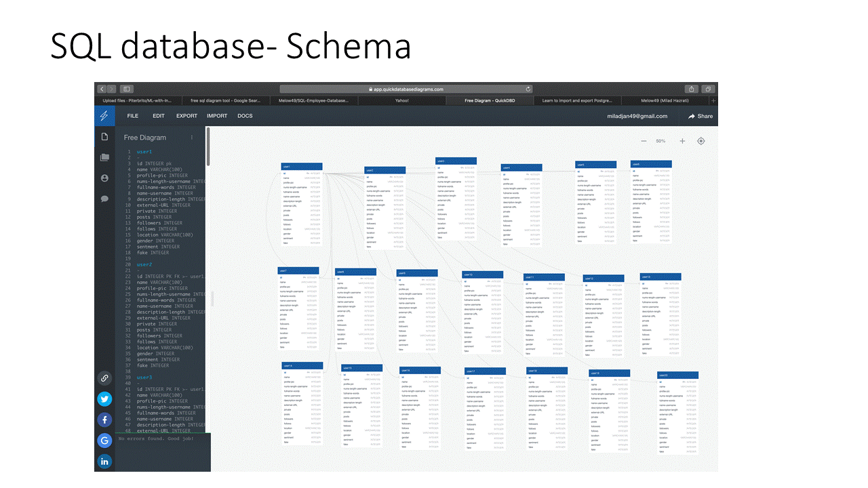This screenshot has width=868, height=488.
Task: Reload the page from the address bar
Action: [528, 89]
